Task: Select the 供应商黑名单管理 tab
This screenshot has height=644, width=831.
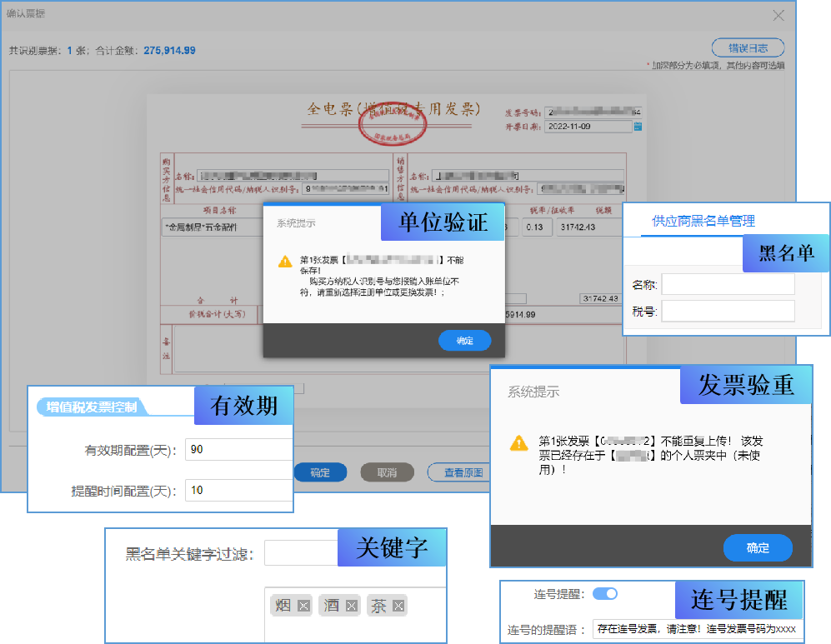Action: (703, 221)
